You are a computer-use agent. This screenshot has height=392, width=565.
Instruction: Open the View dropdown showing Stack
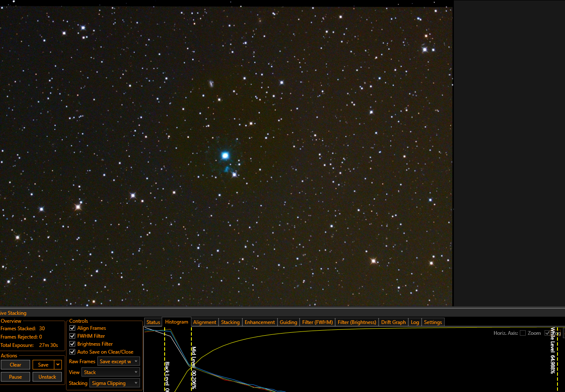[x=110, y=372]
